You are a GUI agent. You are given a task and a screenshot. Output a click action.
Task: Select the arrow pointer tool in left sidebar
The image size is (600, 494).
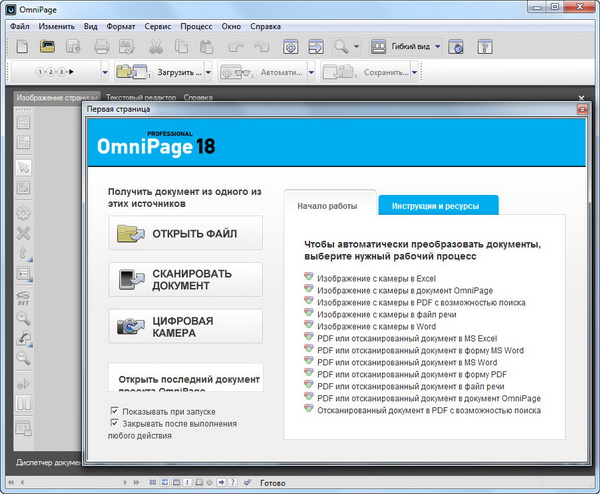[23, 166]
